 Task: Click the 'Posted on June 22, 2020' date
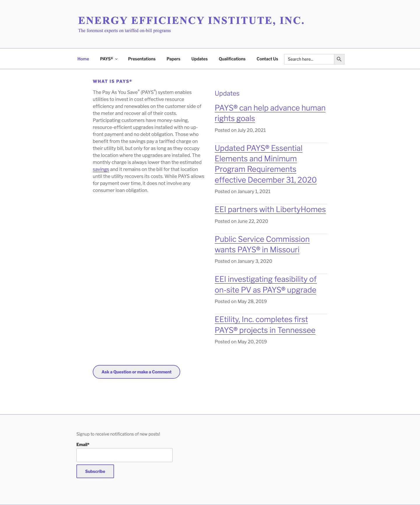point(241,221)
